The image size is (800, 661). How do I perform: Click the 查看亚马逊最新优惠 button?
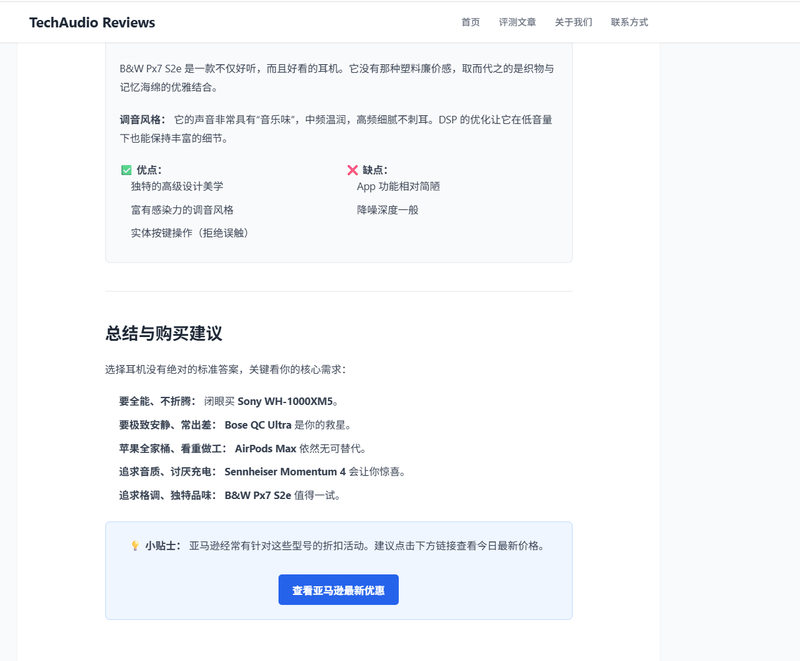[x=338, y=590]
